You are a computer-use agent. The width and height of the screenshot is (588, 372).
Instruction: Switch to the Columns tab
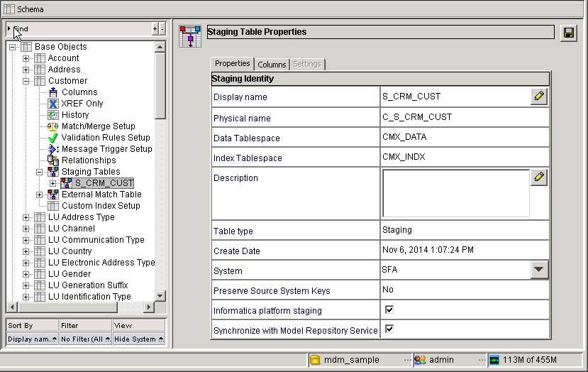point(272,65)
